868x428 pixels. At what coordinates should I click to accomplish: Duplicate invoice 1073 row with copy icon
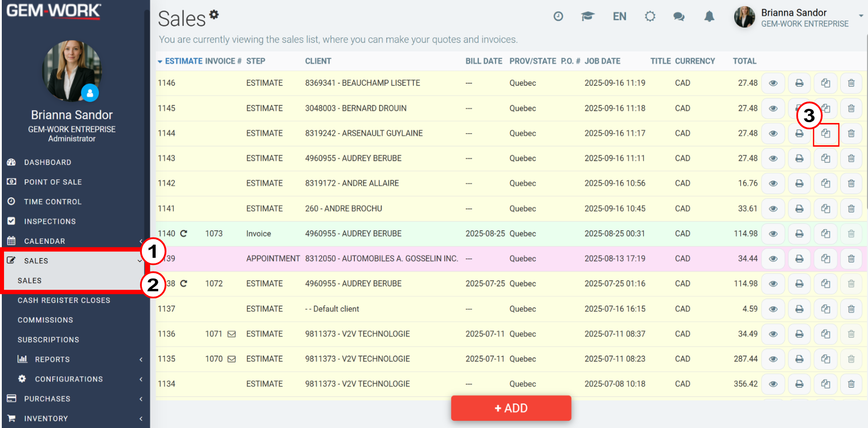click(825, 233)
